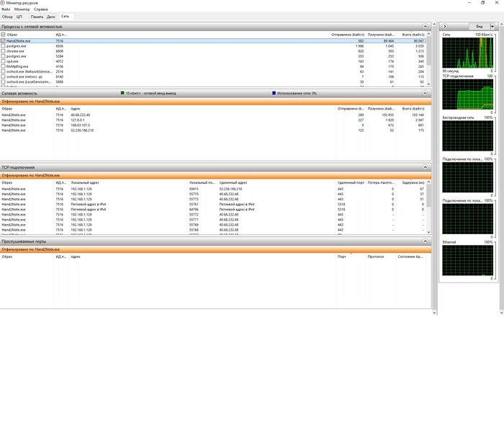Sort listening ports by Порт column
Image resolution: width=504 pixels, height=441 pixels.
coord(342,257)
